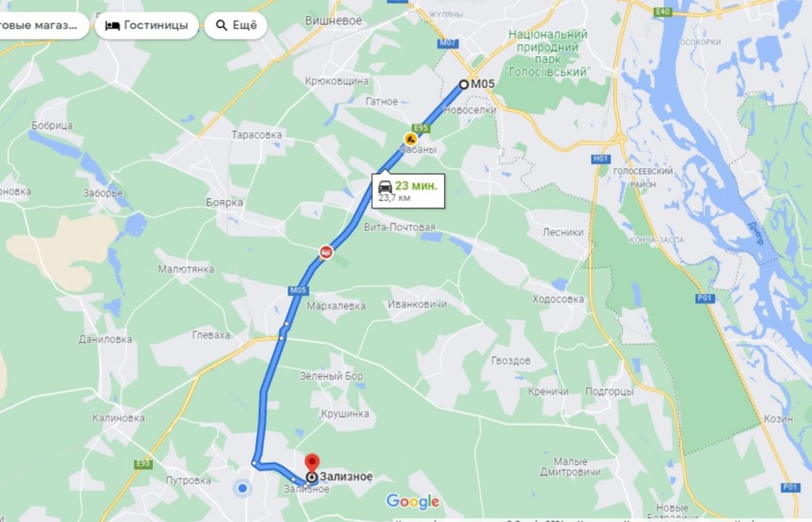Click the H01 road shield
Screen dimensions: 812x522
tap(601, 159)
